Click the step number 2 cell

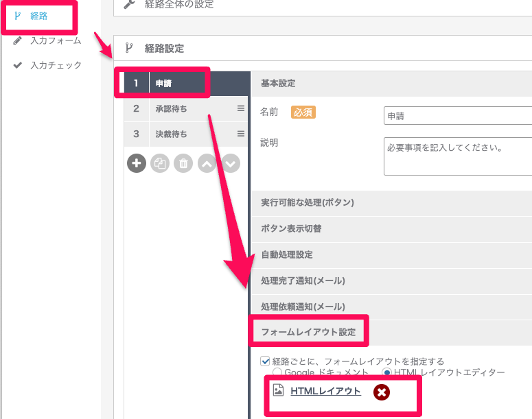[137, 108]
